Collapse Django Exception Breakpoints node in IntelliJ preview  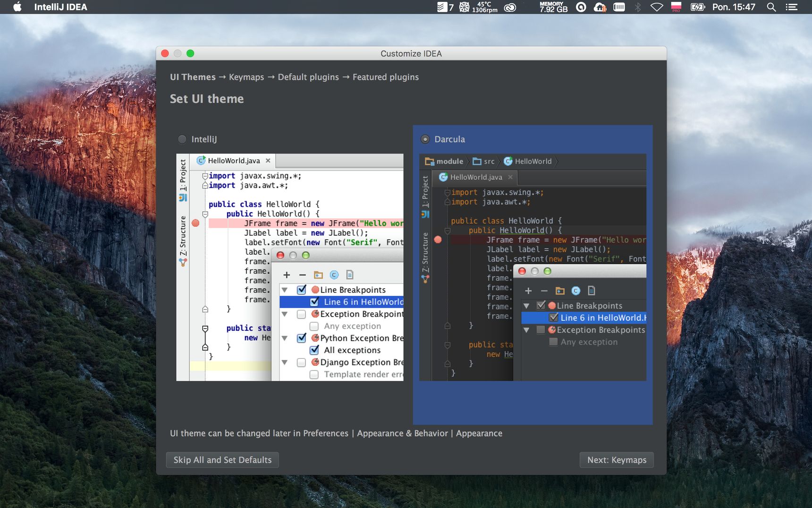[x=285, y=362]
